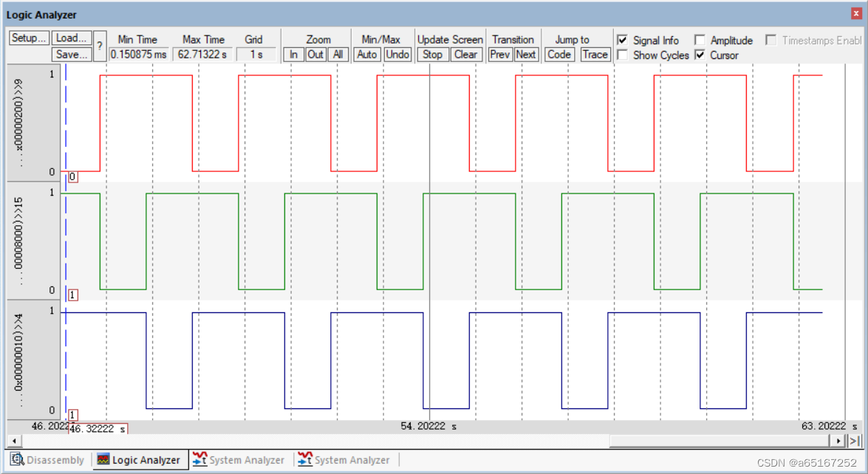Enable the Amplitude checkbox
This screenshot has height=474, width=868.
pos(700,40)
